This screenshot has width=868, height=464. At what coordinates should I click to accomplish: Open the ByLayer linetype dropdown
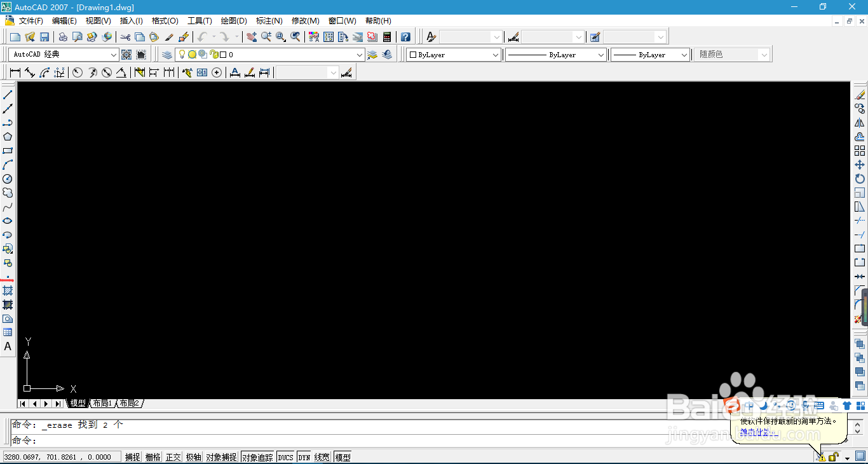coord(601,55)
